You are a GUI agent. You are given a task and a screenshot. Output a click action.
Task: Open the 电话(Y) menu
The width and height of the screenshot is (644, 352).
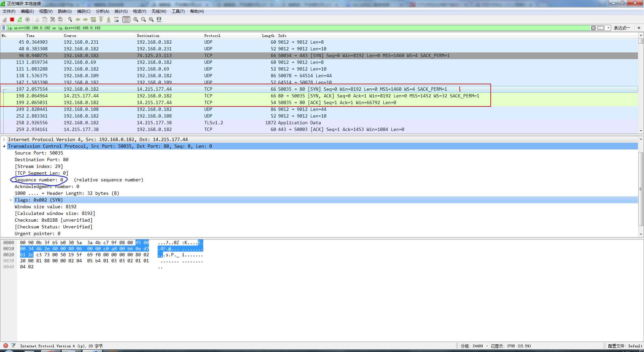(140, 11)
